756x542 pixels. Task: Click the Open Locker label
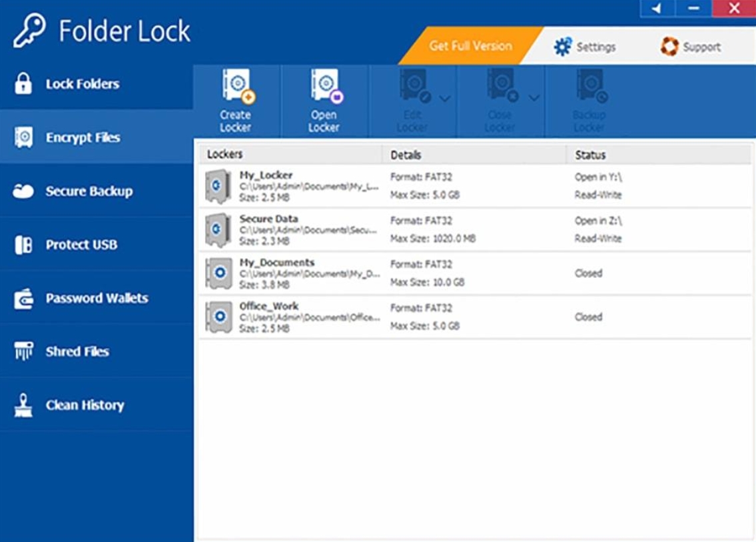[324, 121]
